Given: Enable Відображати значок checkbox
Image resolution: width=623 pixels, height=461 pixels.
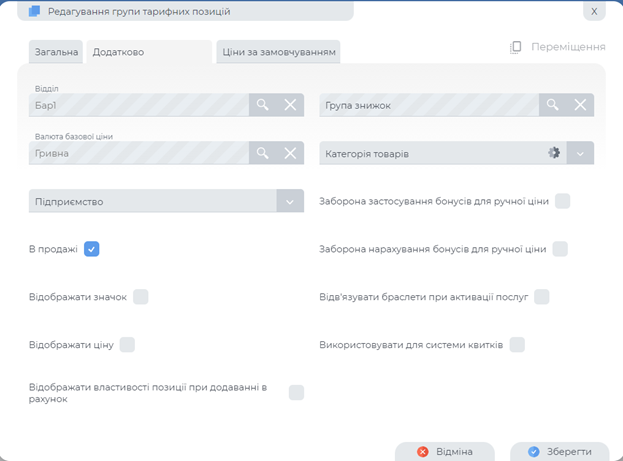Looking at the screenshot, I should (x=141, y=297).
